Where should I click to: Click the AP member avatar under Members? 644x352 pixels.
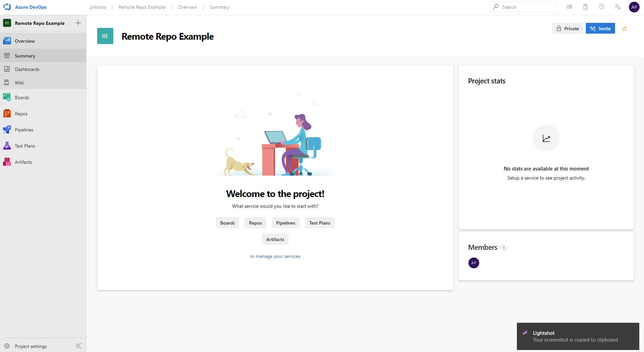click(474, 263)
